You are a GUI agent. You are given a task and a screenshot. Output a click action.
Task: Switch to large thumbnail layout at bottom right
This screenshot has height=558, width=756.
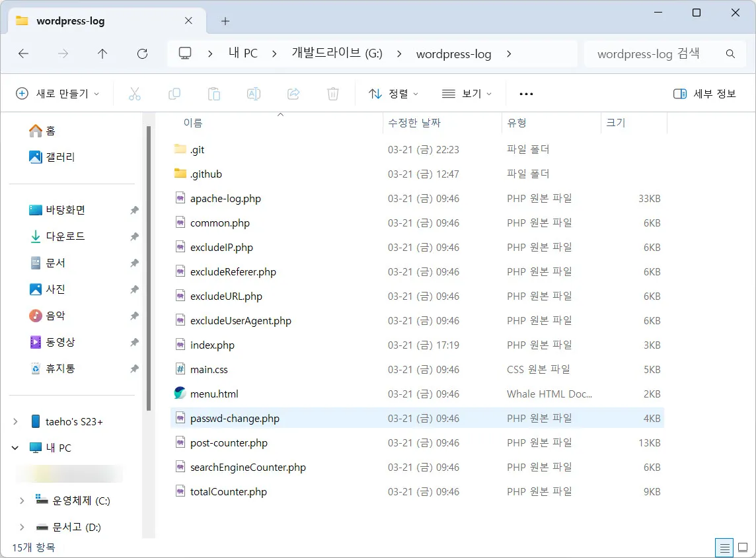743,547
